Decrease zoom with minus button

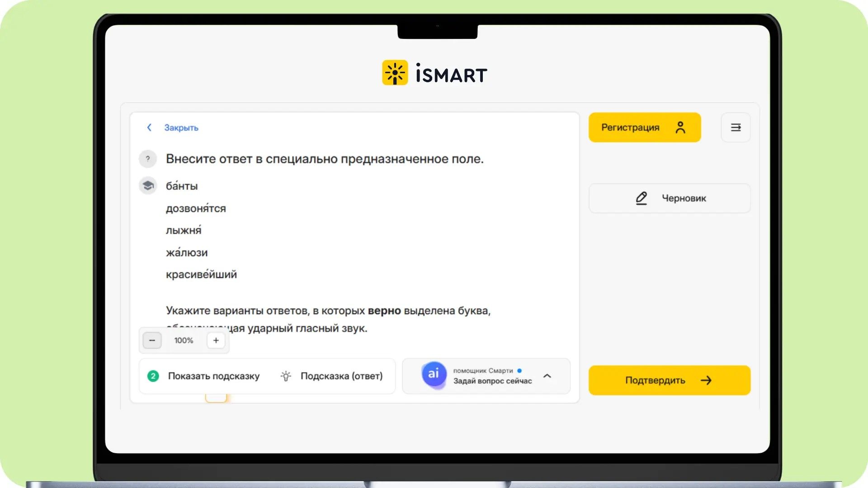[x=152, y=340]
